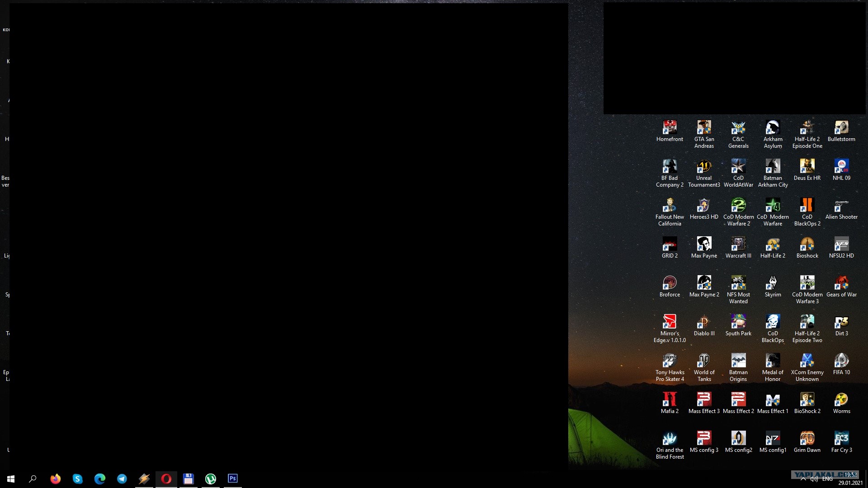Select the Alien Shooter shortcut
Screen dimensions: 868x488
tap(841, 209)
